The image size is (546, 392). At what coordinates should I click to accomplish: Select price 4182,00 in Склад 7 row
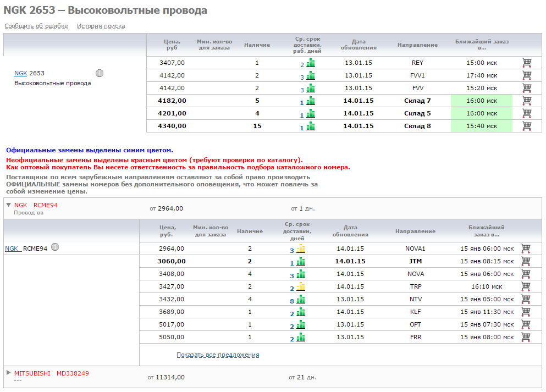[x=172, y=101]
